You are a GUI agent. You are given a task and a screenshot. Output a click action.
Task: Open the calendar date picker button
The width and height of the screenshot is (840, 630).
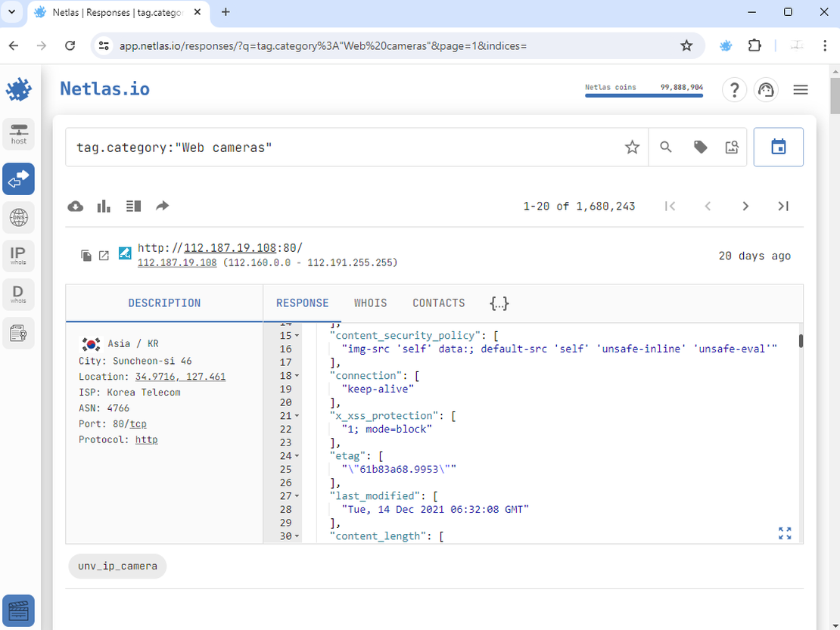[x=778, y=147]
